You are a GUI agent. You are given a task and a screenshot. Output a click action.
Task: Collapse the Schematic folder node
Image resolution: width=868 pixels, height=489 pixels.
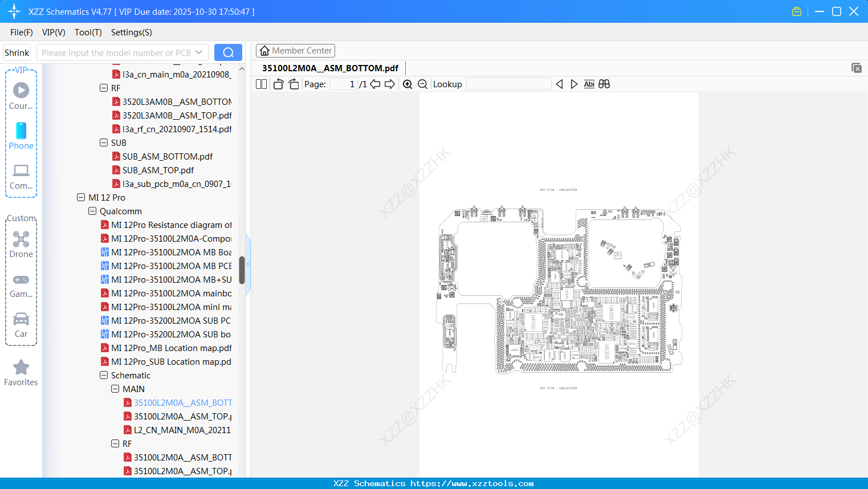coord(104,375)
